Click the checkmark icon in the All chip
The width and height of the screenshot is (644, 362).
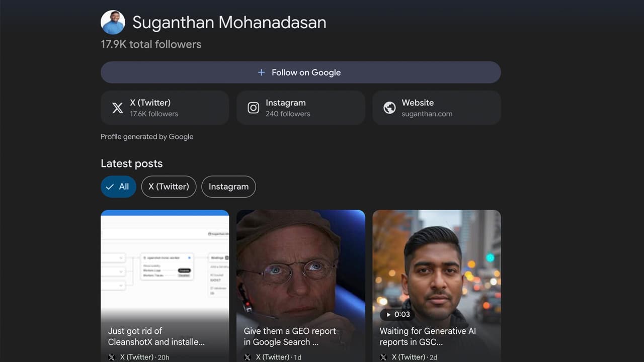(x=110, y=187)
